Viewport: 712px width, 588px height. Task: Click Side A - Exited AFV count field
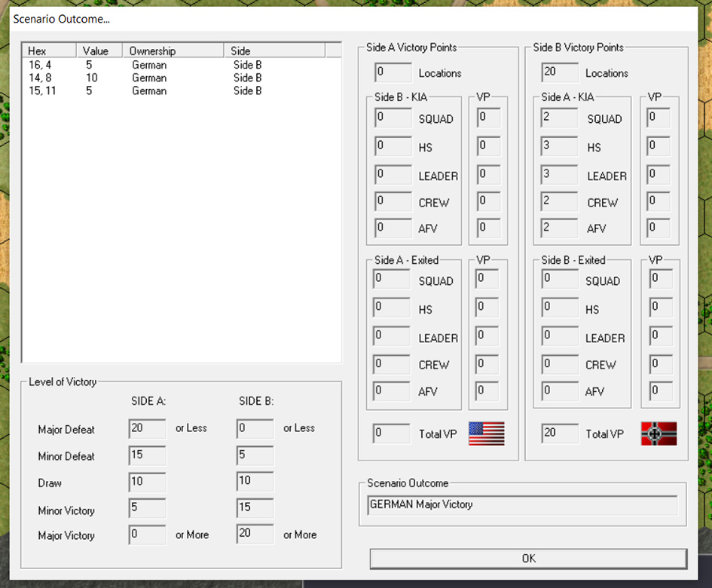[x=392, y=390]
